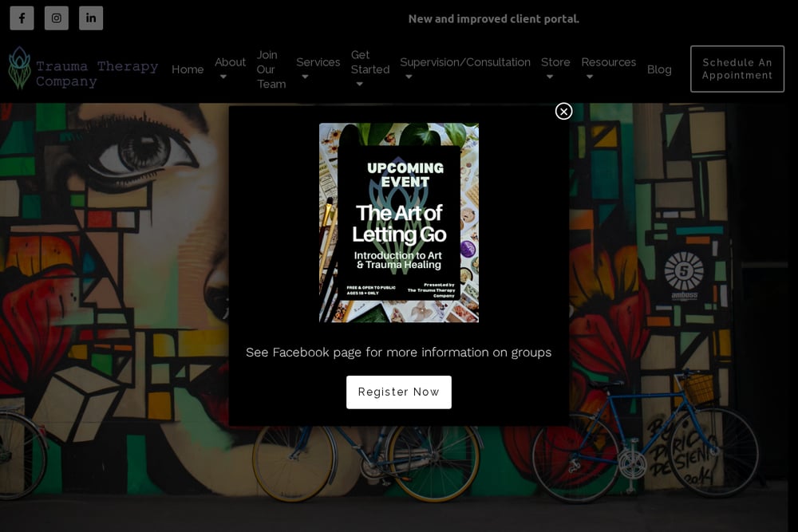Click the new client portal announcement text

(x=493, y=19)
